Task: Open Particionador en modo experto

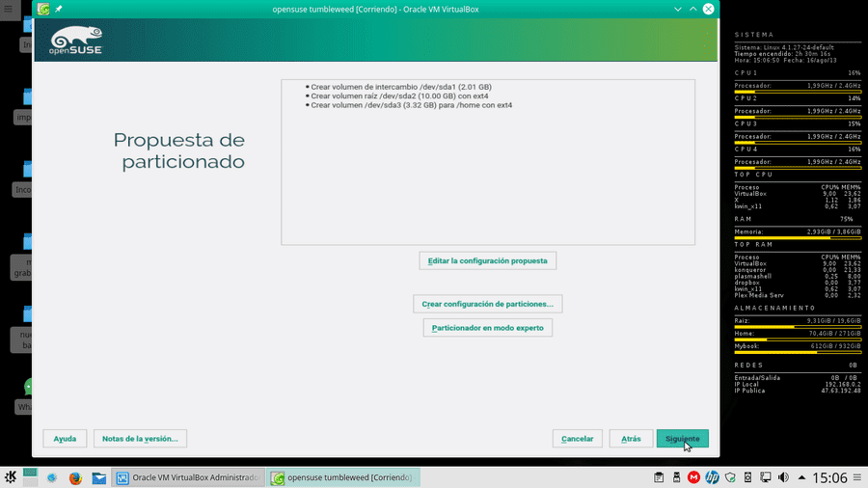Action: (x=488, y=328)
